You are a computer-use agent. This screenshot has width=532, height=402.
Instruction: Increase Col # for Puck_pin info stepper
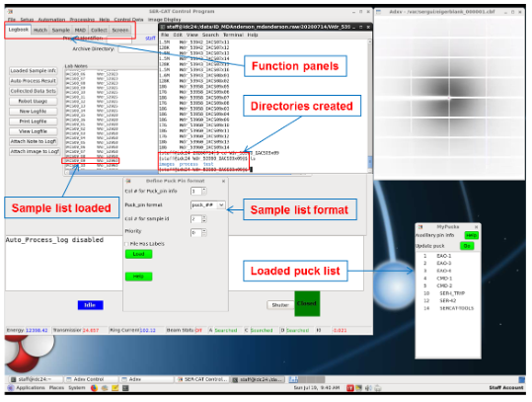pos(204,189)
